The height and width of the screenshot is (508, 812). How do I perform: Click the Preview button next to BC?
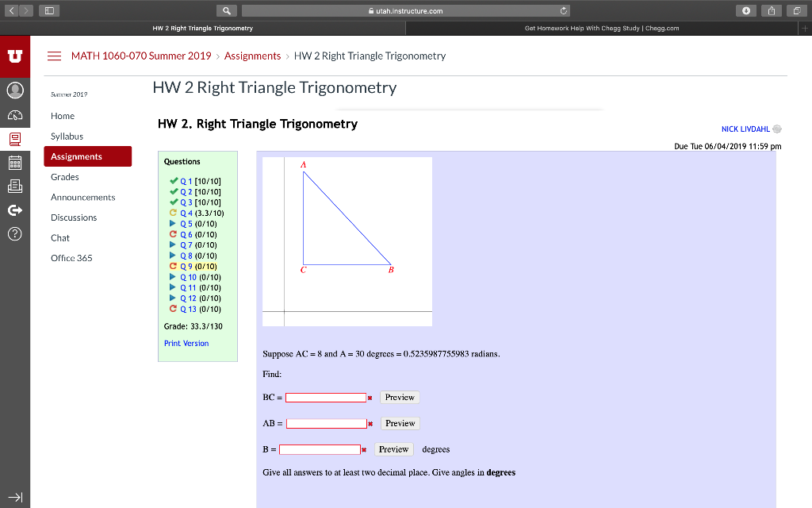[x=400, y=397]
